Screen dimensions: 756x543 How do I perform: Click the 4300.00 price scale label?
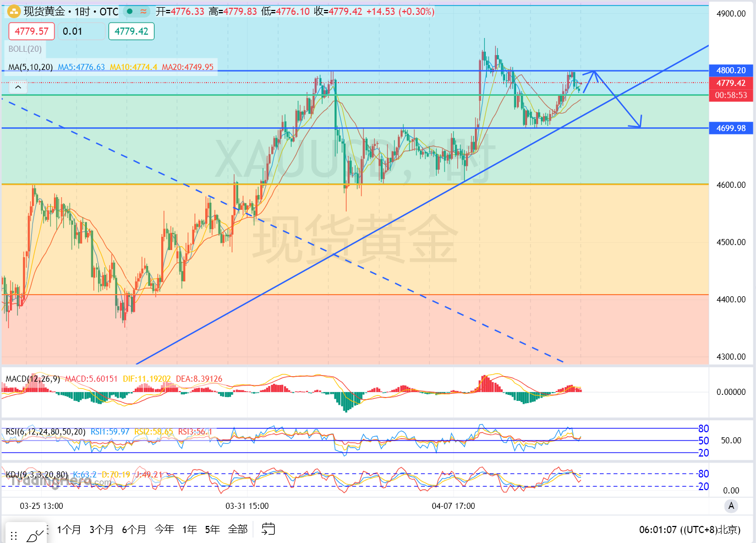point(731,357)
